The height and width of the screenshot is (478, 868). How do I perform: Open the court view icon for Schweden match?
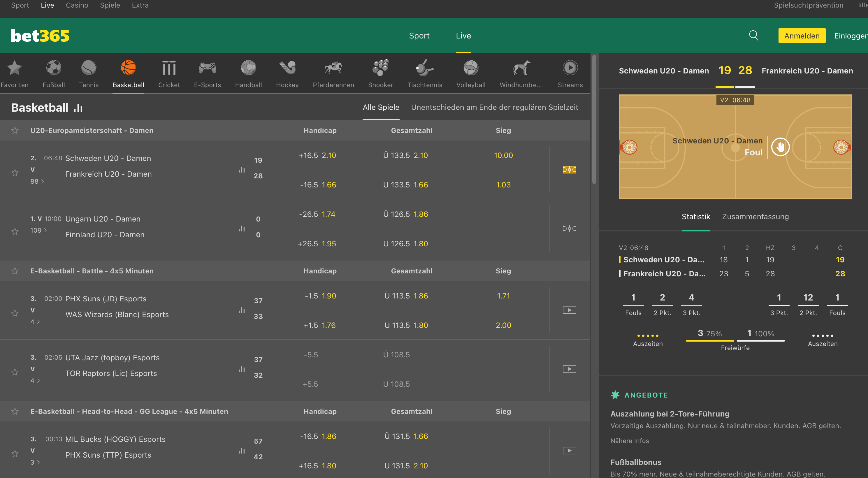click(569, 170)
